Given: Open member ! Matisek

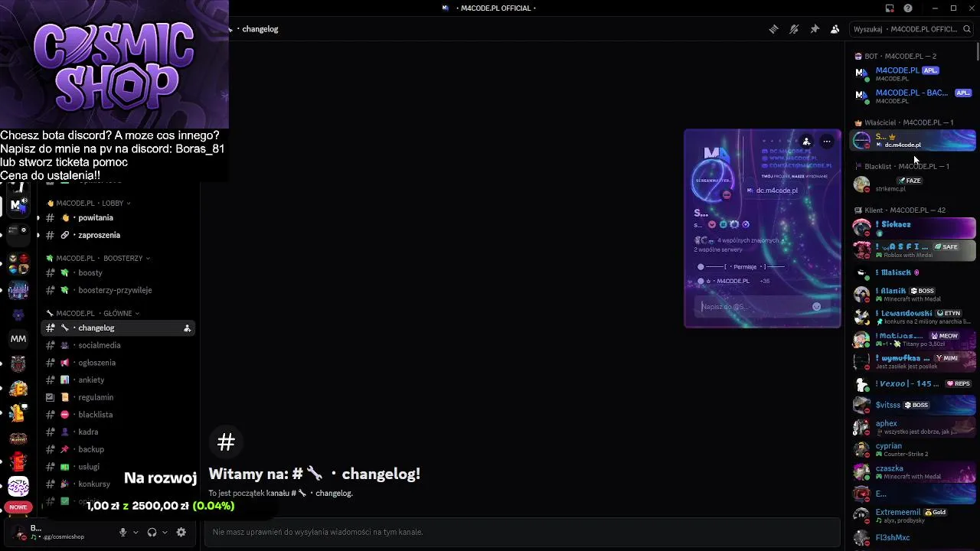Looking at the screenshot, I should 913,273.
